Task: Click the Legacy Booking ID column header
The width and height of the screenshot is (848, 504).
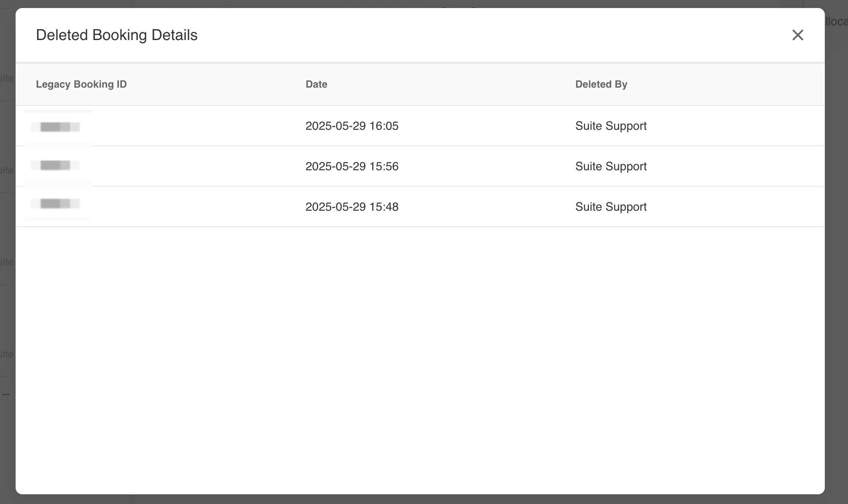Action: tap(81, 84)
